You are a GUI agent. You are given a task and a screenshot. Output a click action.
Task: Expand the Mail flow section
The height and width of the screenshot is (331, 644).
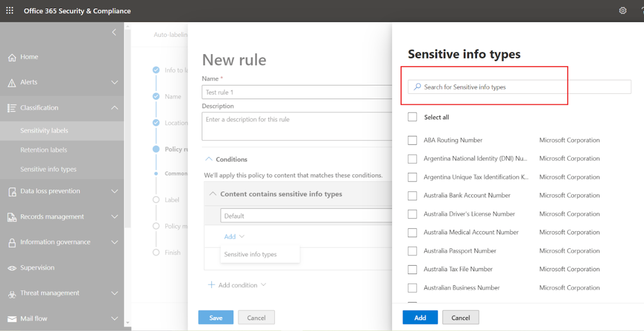coord(115,318)
